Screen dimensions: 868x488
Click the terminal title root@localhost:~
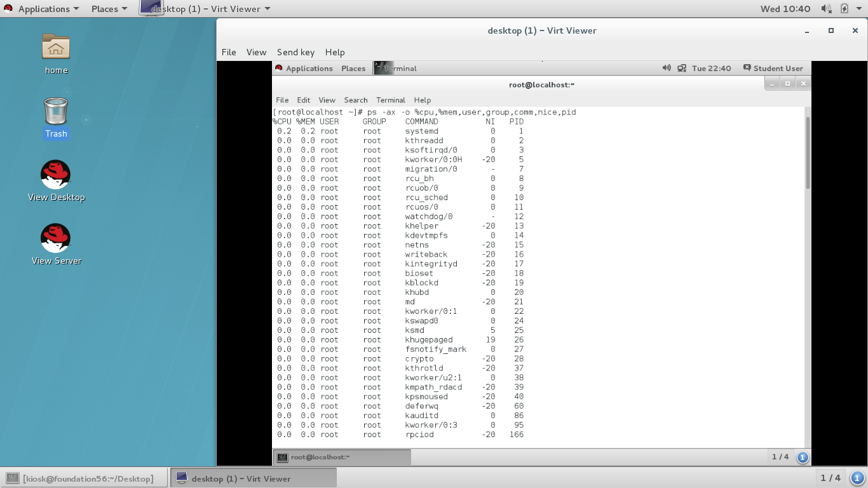(x=541, y=85)
